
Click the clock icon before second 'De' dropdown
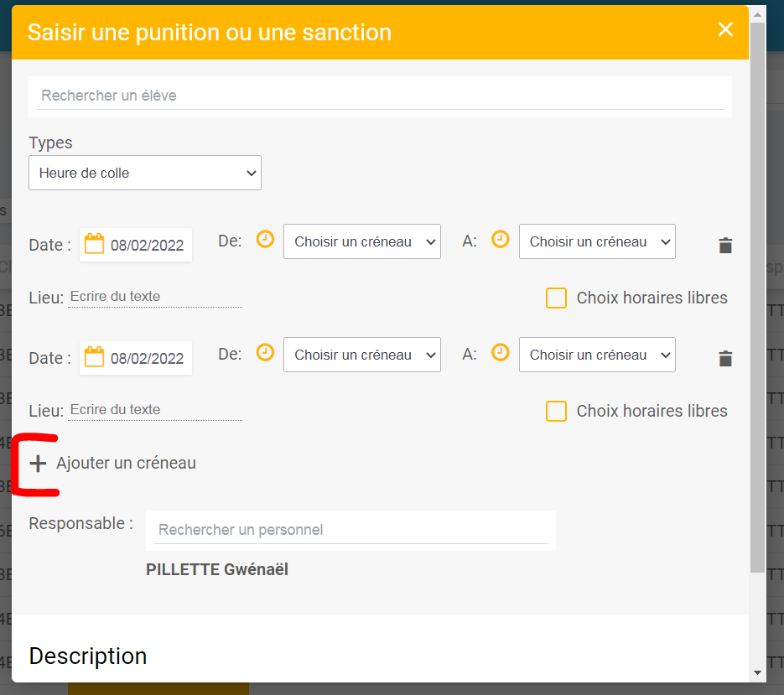tap(265, 353)
